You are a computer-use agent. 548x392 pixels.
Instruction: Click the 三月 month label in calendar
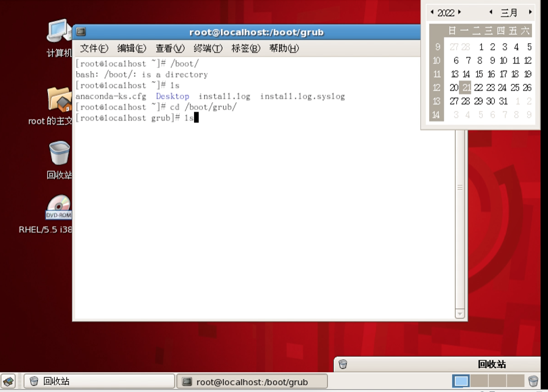[509, 13]
